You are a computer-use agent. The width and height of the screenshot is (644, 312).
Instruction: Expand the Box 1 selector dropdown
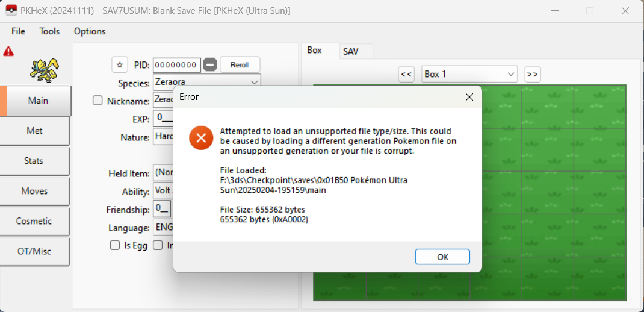point(469,75)
